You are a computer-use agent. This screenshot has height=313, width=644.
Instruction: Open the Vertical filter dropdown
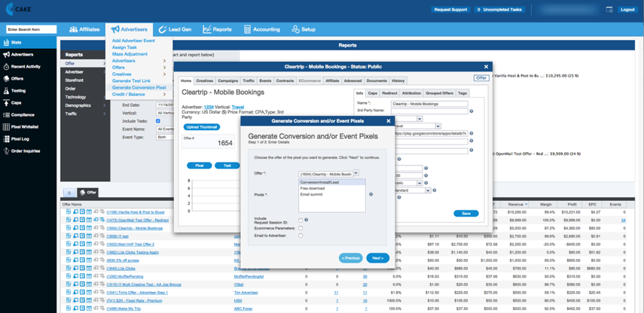(x=166, y=113)
